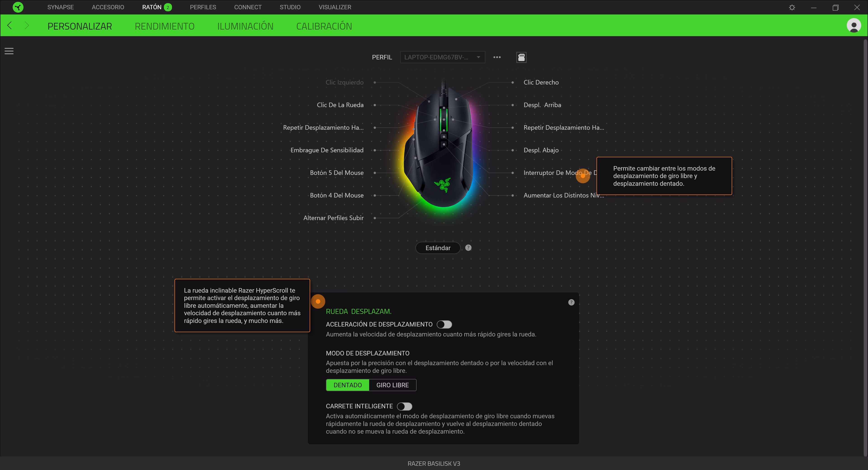Viewport: 868px width, 470px height.
Task: Open the settings gear icon
Action: click(792, 7)
